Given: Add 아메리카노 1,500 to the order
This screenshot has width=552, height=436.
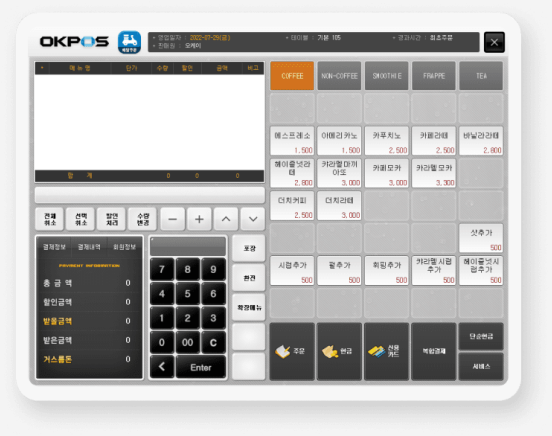Looking at the screenshot, I should coord(339,141).
